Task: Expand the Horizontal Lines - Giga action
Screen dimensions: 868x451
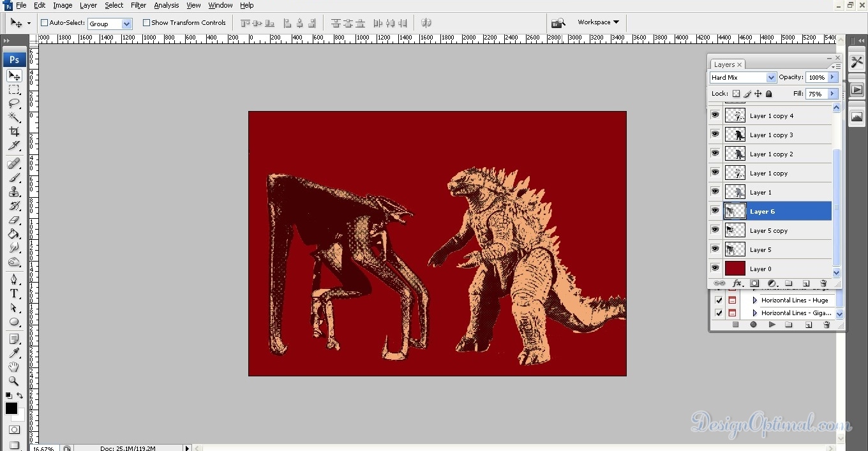Action: pos(755,313)
